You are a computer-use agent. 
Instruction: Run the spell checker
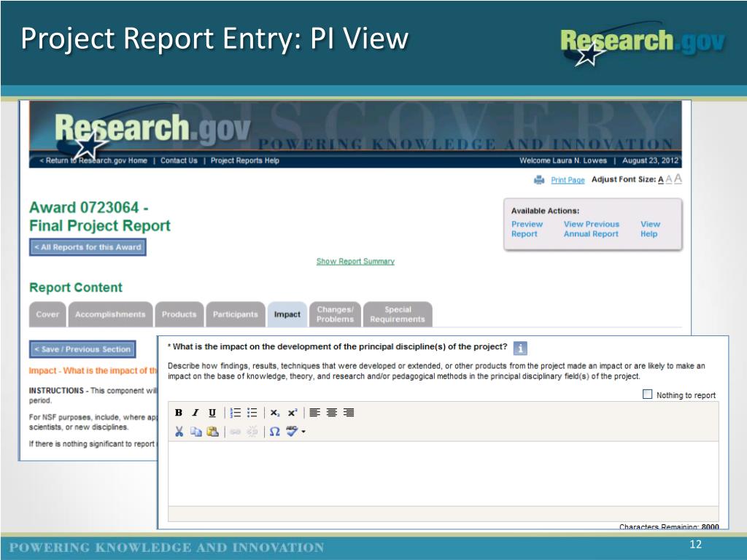coord(292,432)
